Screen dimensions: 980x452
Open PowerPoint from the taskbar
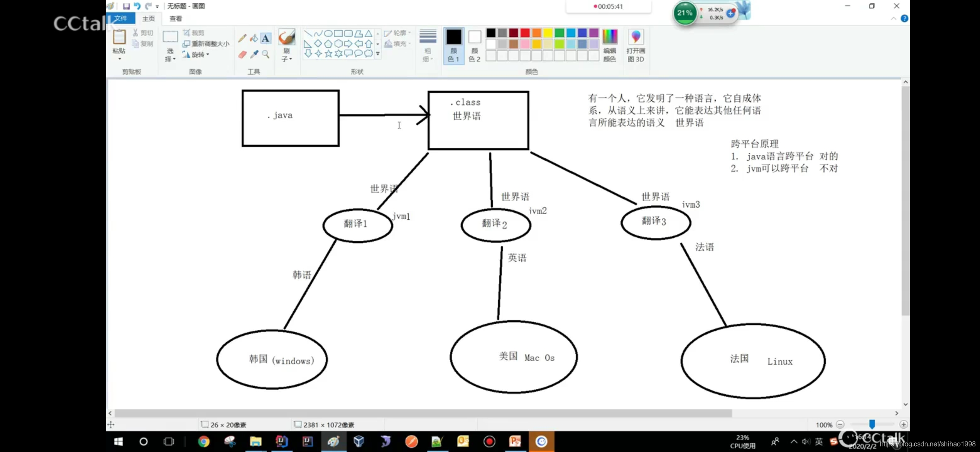tap(515, 442)
